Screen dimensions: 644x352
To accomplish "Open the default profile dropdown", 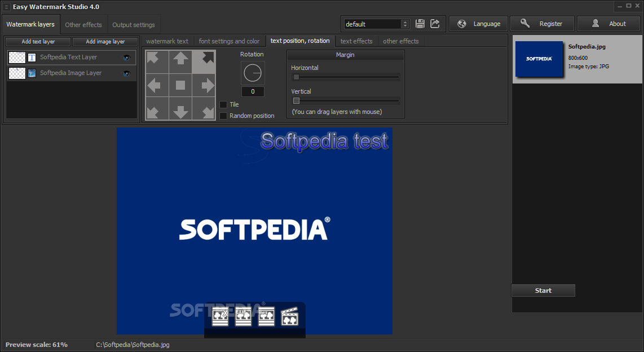I will (x=377, y=24).
